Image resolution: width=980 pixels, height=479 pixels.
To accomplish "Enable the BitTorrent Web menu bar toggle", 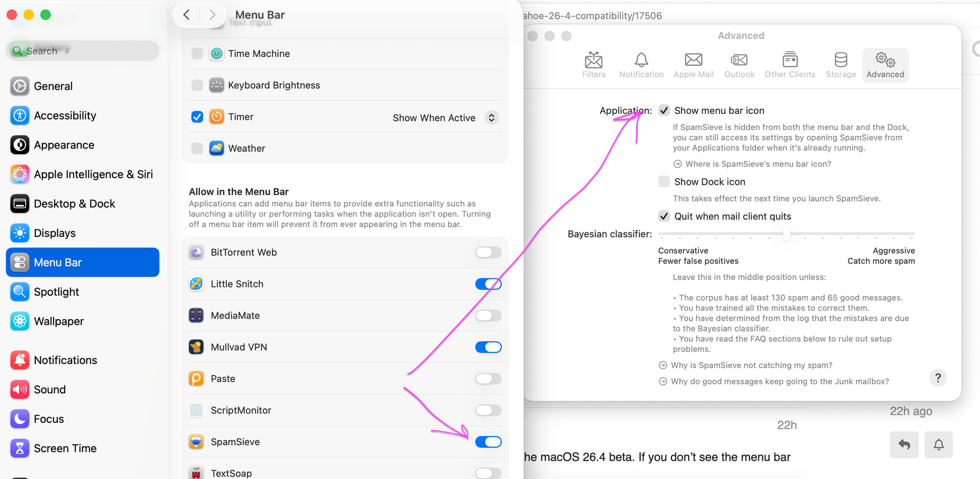I will (488, 252).
